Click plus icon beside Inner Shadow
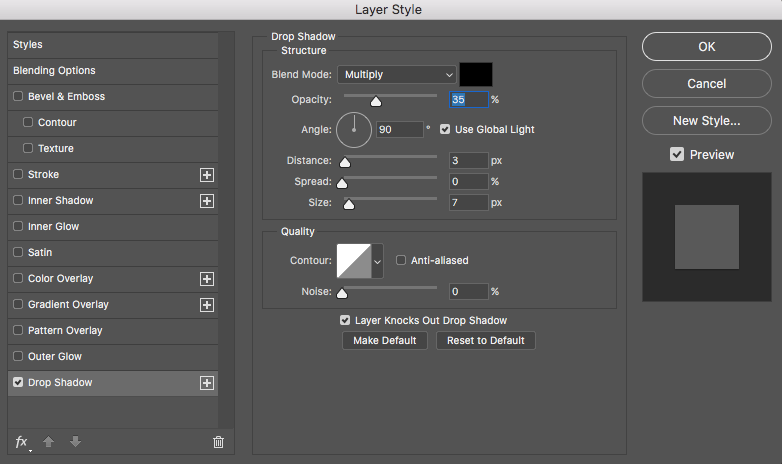This screenshot has width=782, height=464. (207, 201)
